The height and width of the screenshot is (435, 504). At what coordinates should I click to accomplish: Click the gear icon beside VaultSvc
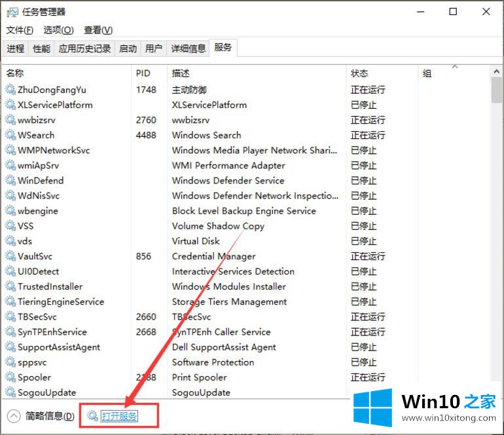pyautogui.click(x=10, y=255)
